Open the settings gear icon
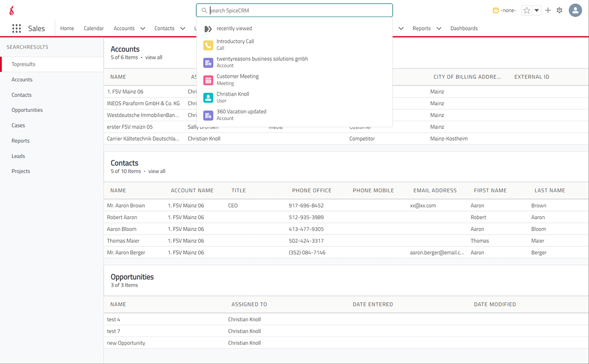The image size is (589, 364). coord(560,10)
